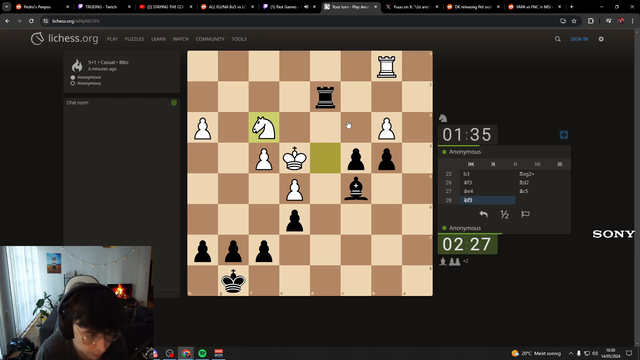Jump to the first move of the game

471,164
